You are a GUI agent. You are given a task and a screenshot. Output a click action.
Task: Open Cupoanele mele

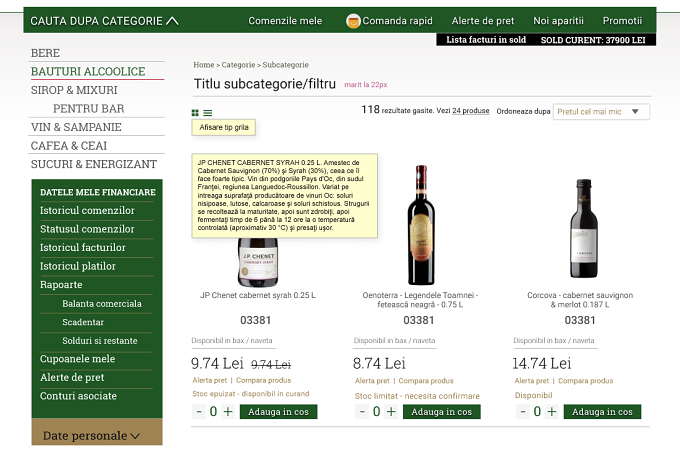click(x=78, y=359)
